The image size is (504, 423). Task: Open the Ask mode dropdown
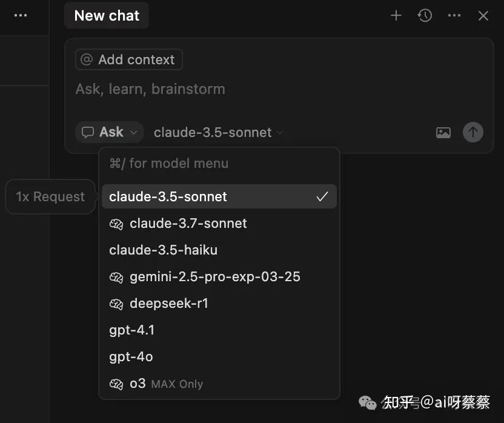click(109, 132)
